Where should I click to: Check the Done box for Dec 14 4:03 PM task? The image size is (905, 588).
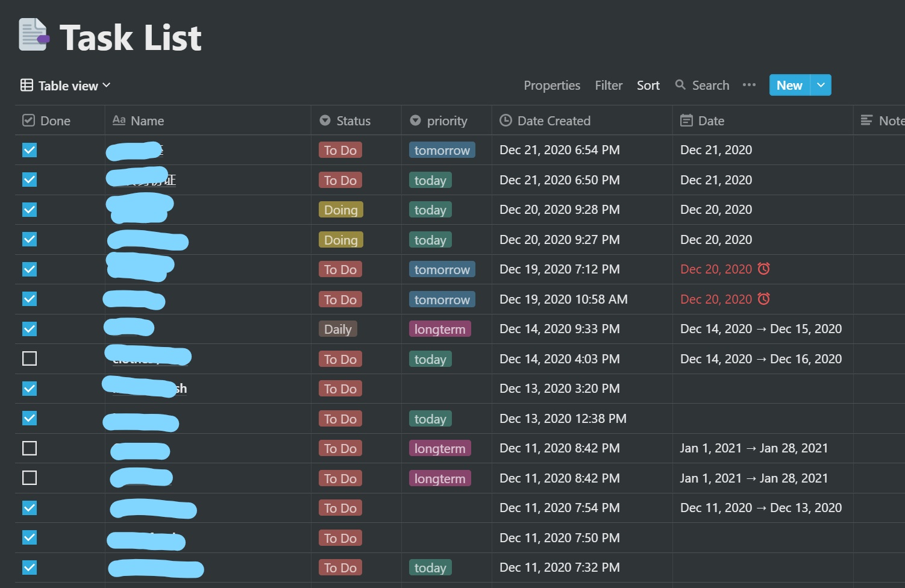[x=30, y=359]
